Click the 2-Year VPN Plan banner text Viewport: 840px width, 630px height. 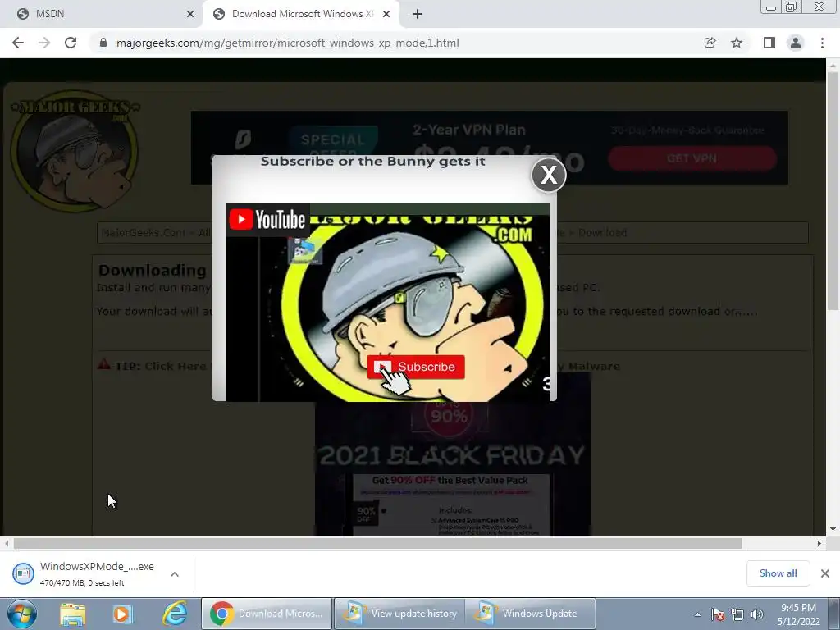pyautogui.click(x=468, y=130)
